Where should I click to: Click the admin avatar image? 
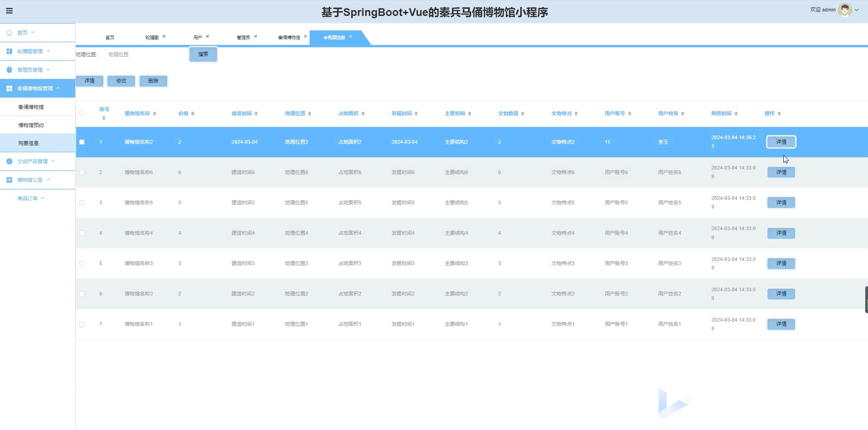[x=845, y=9]
